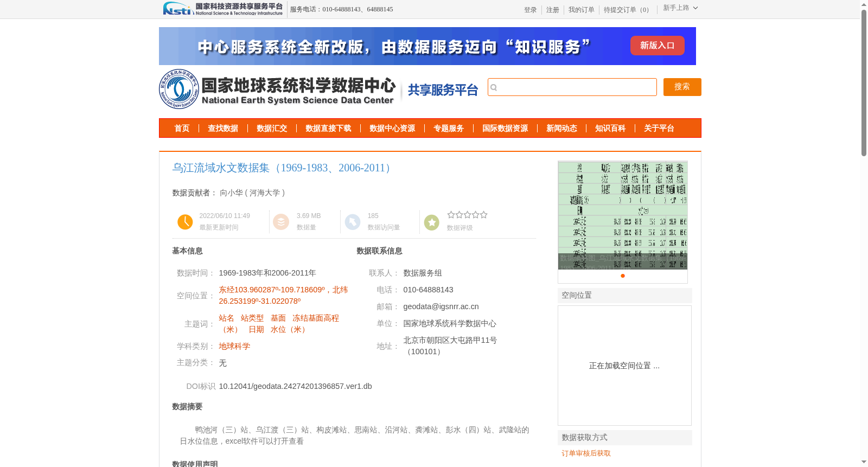
Task: Click the first rating star
Action: (x=451, y=215)
